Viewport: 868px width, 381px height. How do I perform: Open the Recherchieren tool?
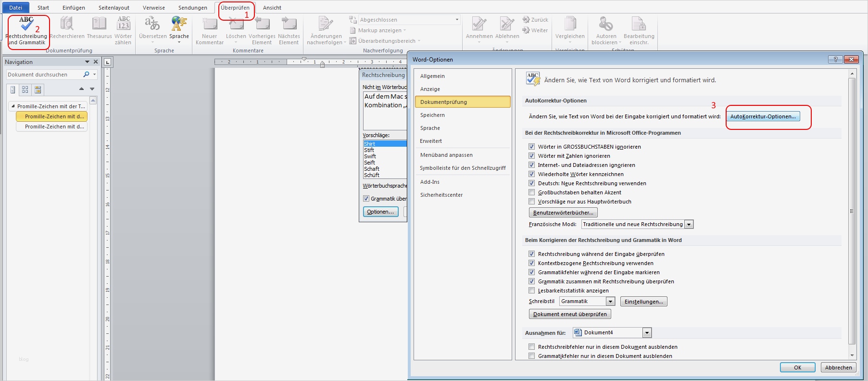click(67, 24)
